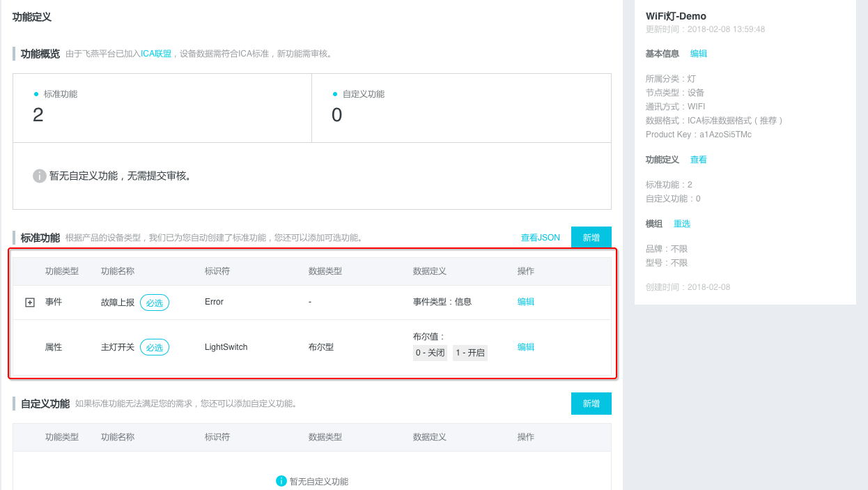
Task: Select the 0 - 关闭 boolean tag
Action: click(430, 353)
